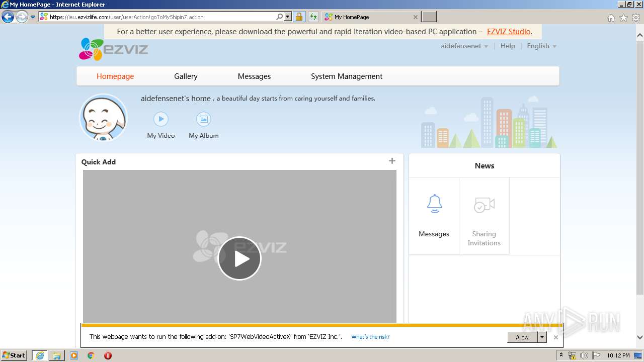Open Messages navigation tab
The image size is (644, 362).
[x=254, y=76]
